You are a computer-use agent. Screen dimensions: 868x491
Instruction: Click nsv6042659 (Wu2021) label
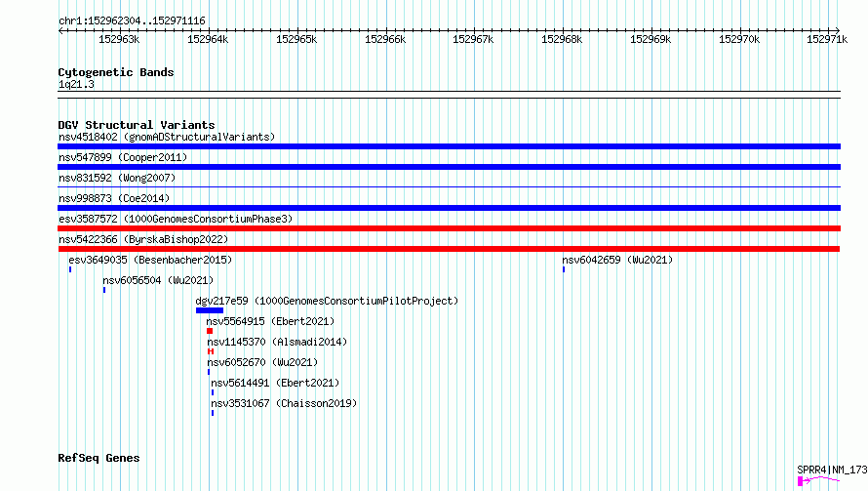pyautogui.click(x=617, y=260)
